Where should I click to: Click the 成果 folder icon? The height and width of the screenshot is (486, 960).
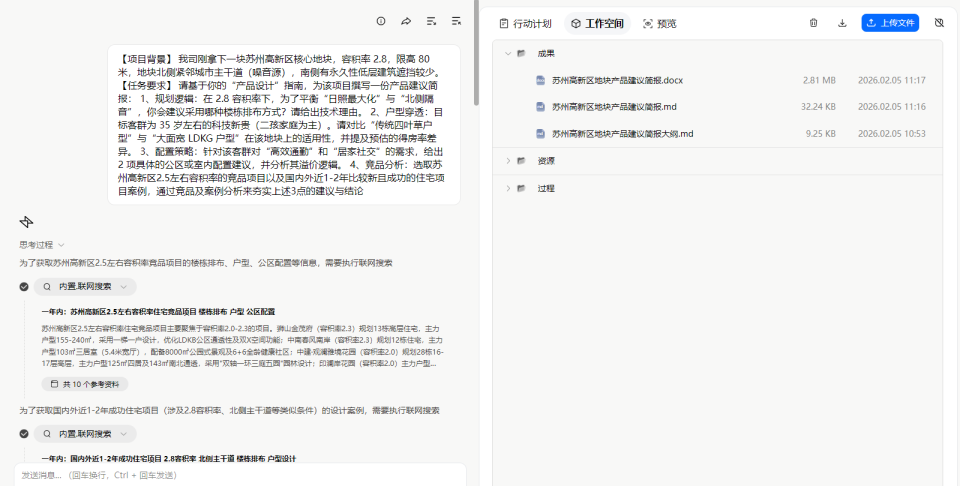coord(521,53)
